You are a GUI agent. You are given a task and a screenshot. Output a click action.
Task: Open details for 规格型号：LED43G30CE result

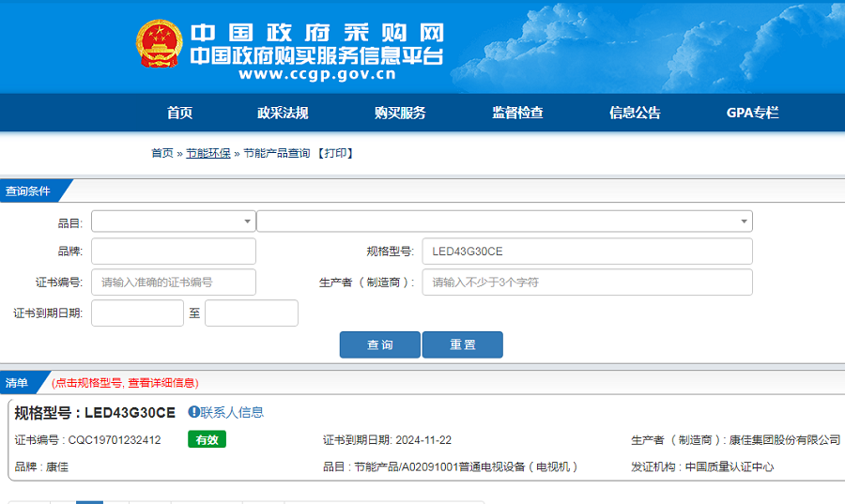(95, 412)
